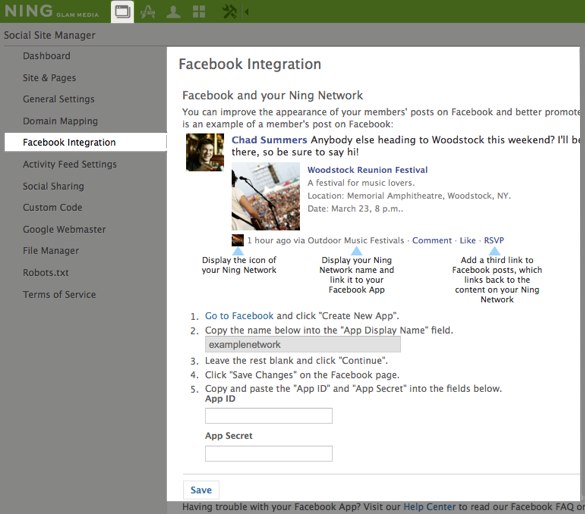Click the festival concert thumbnail image
The image size is (585, 514).
point(266,196)
